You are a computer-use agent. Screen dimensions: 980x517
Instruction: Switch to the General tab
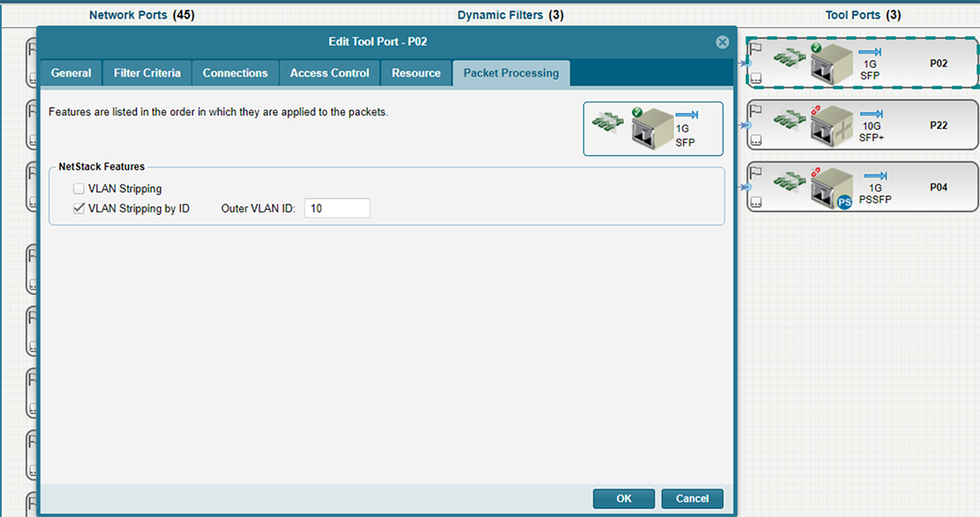71,73
